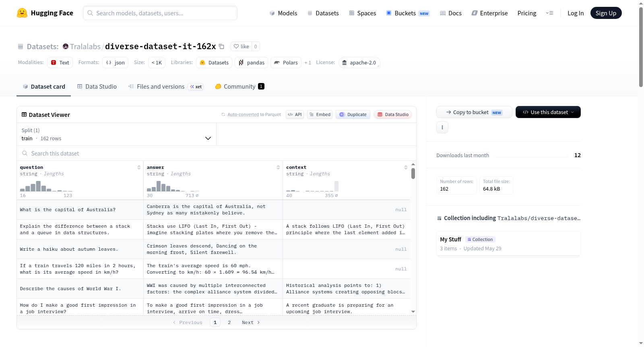The width and height of the screenshot is (644, 347).
Task: Switch to Dataset card tab
Action: tap(44, 86)
